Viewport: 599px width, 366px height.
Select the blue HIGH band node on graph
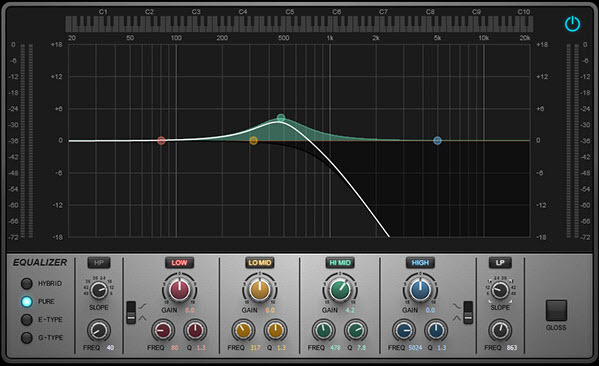tap(437, 141)
